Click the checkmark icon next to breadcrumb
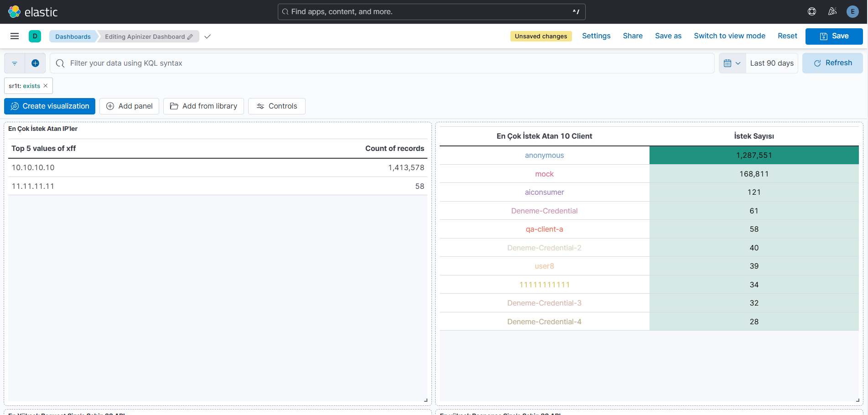This screenshot has height=415, width=868. (x=208, y=36)
